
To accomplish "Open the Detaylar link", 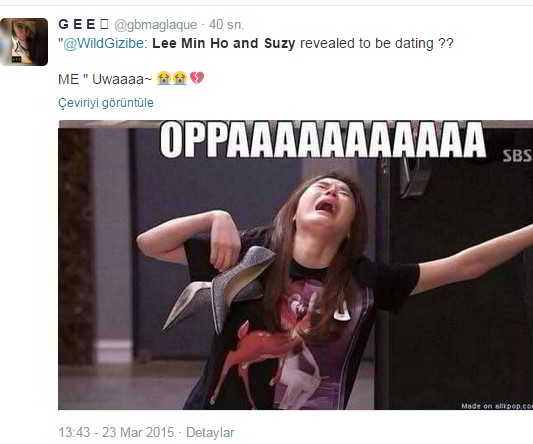I will click(210, 432).
